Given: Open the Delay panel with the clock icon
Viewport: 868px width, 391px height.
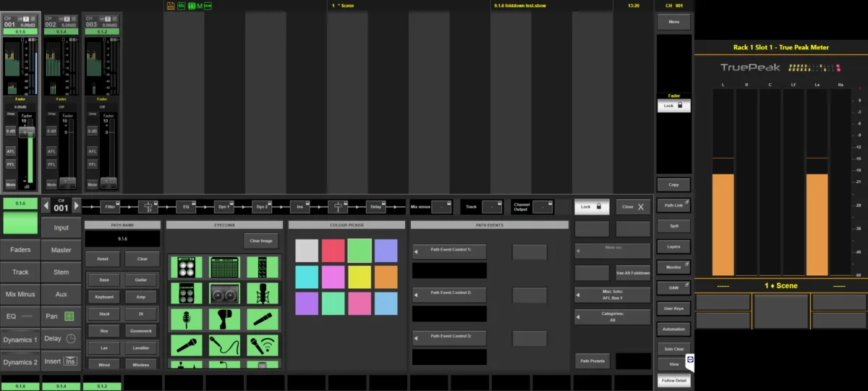Looking at the screenshot, I should coord(61,338).
